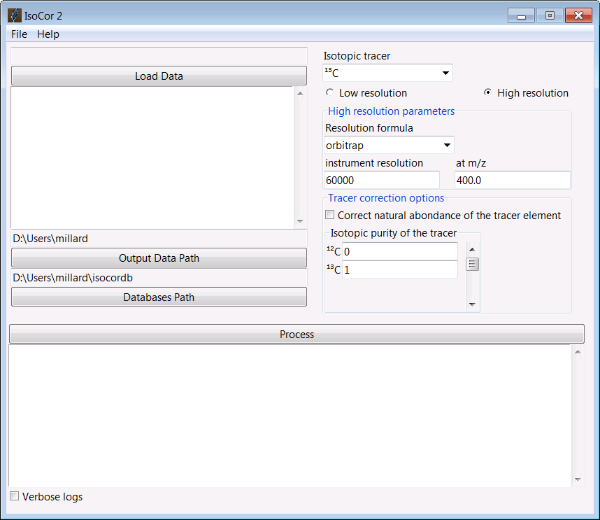Image resolution: width=600 pixels, height=520 pixels.
Task: Click the loaded data list area
Action: [152, 158]
